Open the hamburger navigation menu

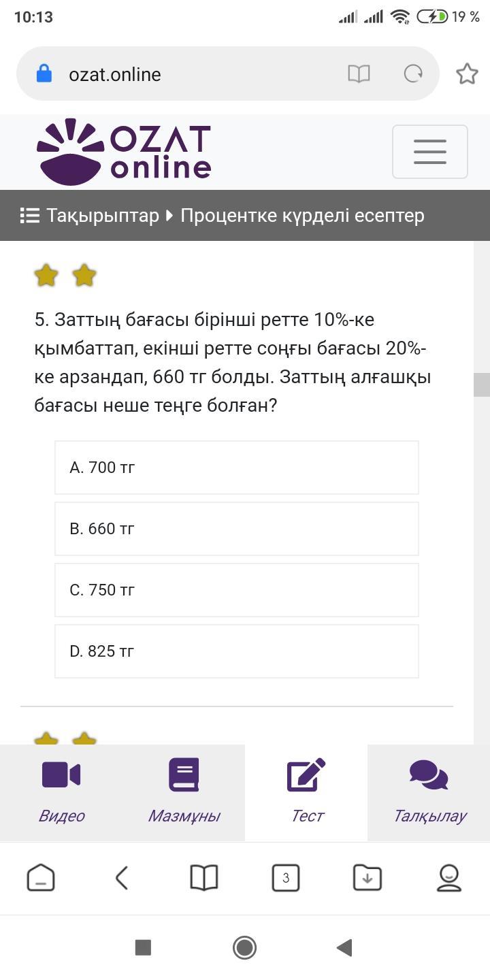[x=429, y=152]
